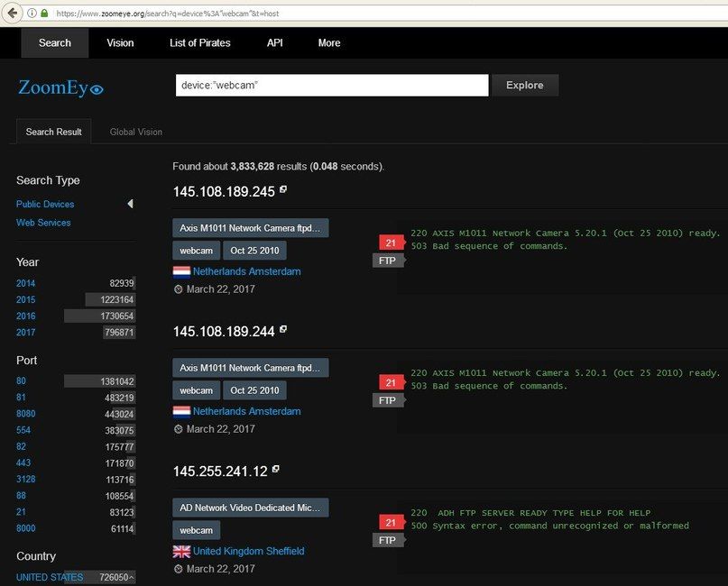
Task: Click the ZoomEye logo
Action: pyautogui.click(x=60, y=87)
